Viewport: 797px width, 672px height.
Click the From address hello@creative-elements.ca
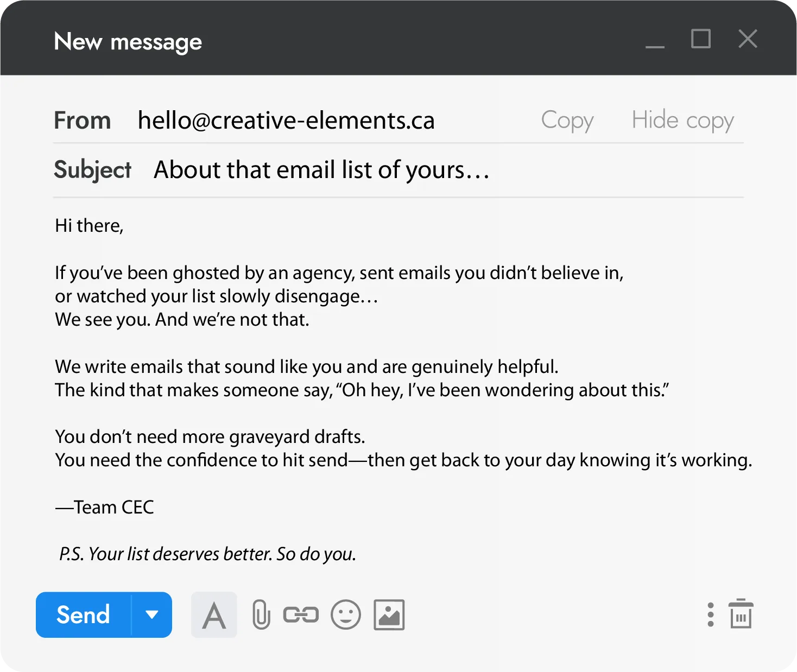pyautogui.click(x=286, y=120)
